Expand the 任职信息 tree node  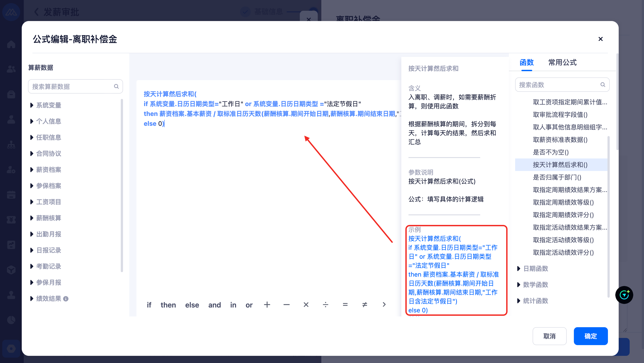pyautogui.click(x=32, y=137)
